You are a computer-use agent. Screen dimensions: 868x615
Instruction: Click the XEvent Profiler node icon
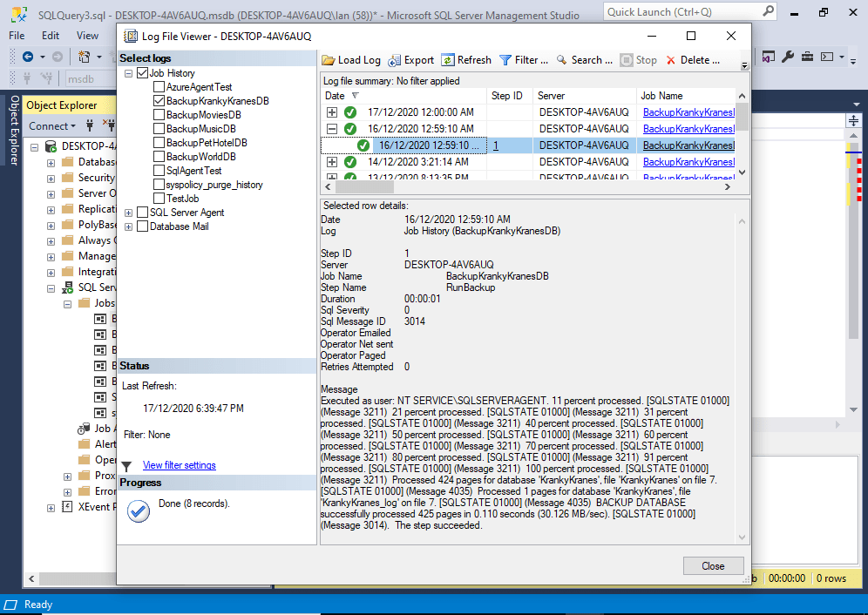click(x=67, y=506)
